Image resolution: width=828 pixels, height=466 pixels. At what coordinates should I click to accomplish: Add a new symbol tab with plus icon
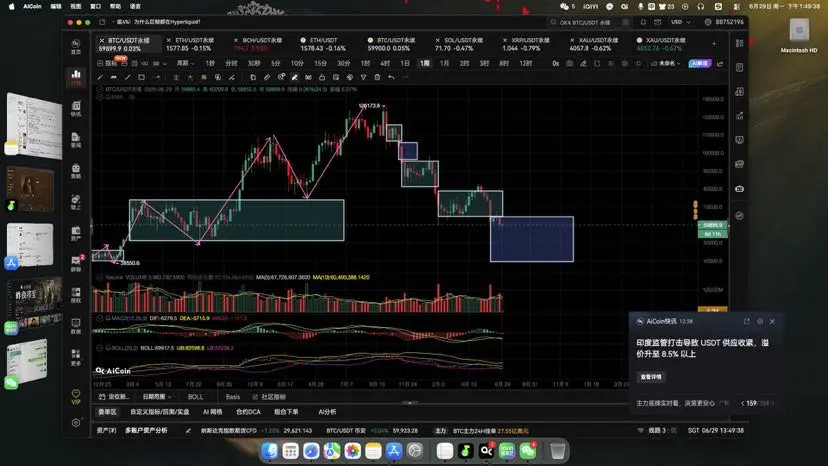pyautogui.click(x=714, y=44)
